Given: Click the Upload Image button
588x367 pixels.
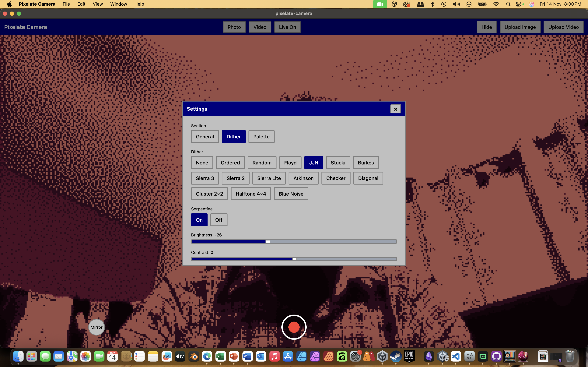Looking at the screenshot, I should (520, 27).
